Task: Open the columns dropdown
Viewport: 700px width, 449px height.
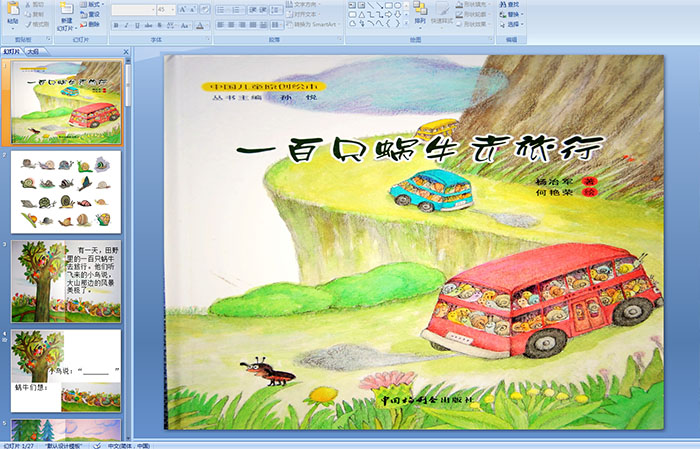Action: click(x=277, y=25)
